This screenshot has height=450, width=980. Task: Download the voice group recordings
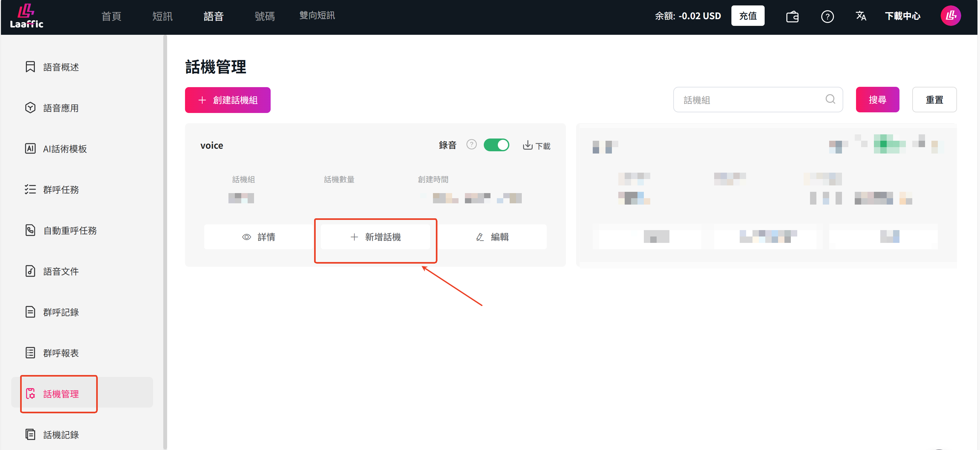tap(536, 145)
